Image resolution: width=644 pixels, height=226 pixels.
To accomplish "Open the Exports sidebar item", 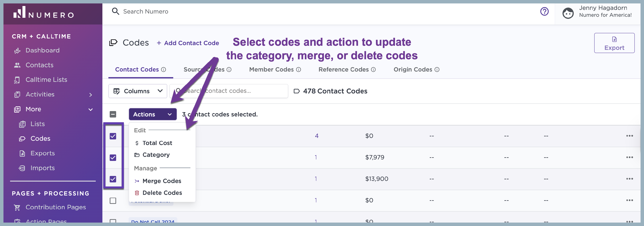I will click(x=43, y=153).
